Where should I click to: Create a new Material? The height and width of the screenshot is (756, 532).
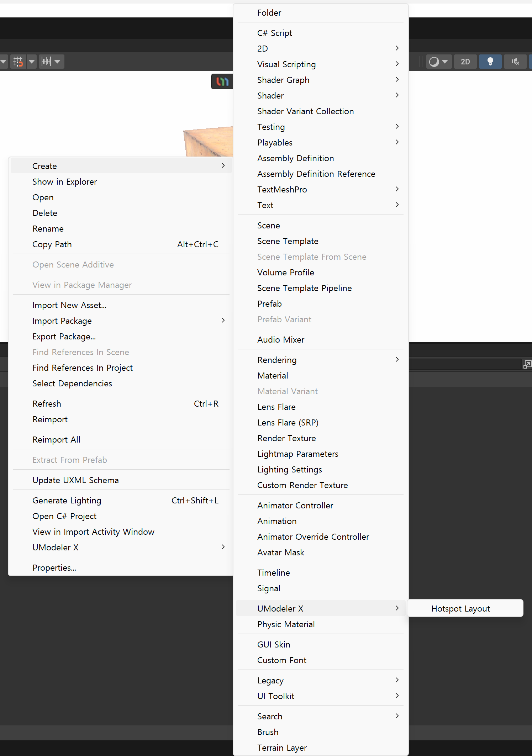(x=321, y=376)
